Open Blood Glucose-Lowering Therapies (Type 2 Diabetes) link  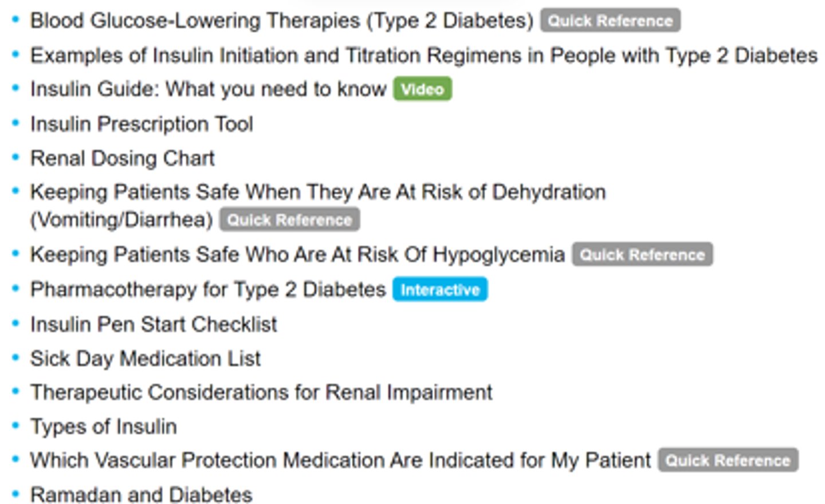tap(281, 21)
